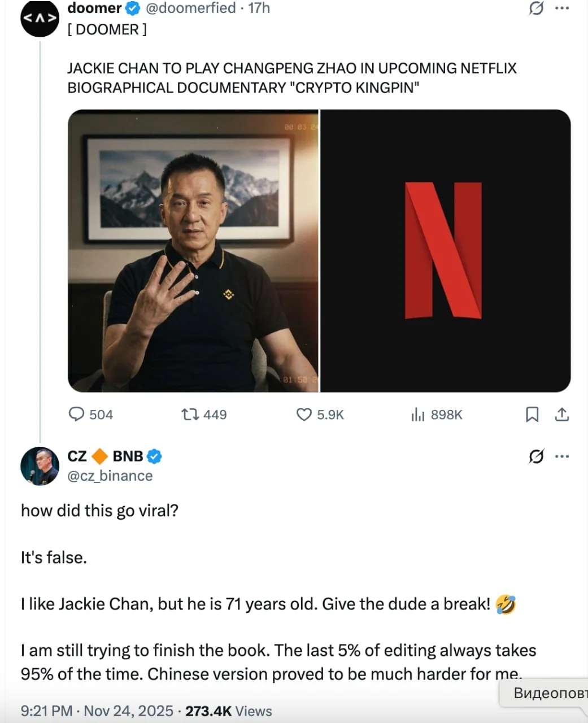Viewport: 588px width, 723px height.
Task: Open the more options menu on CZ's reply
Action: coord(563,456)
